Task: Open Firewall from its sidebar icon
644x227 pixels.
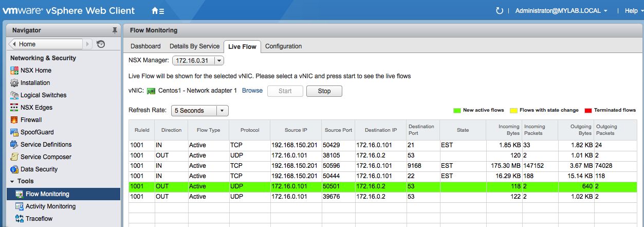Action: [14, 120]
